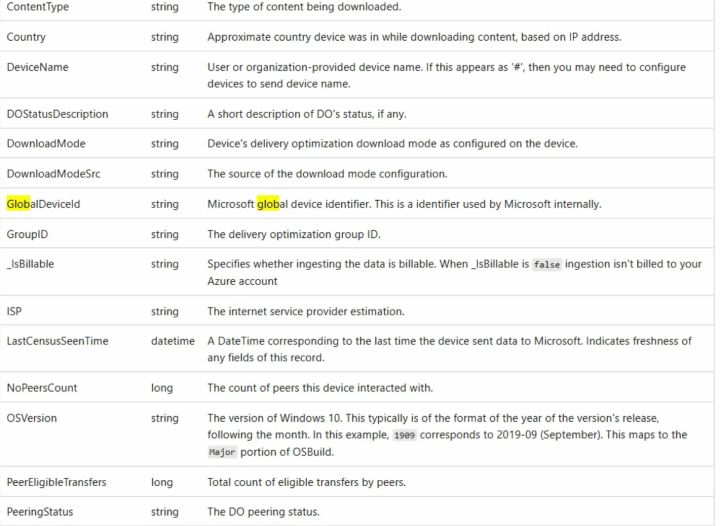Click the PeeringStatus column name

coord(40,512)
